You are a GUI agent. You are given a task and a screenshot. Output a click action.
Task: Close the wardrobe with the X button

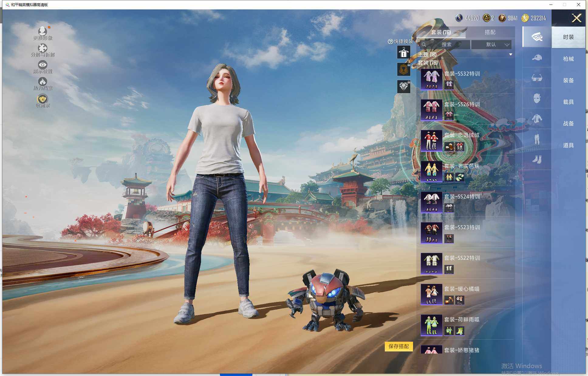(576, 18)
